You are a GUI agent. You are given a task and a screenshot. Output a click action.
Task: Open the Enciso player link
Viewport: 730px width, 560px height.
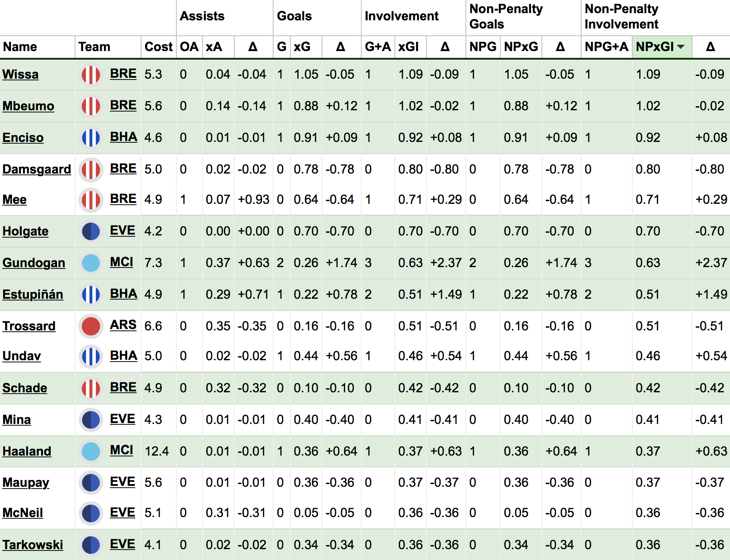pyautogui.click(x=23, y=138)
